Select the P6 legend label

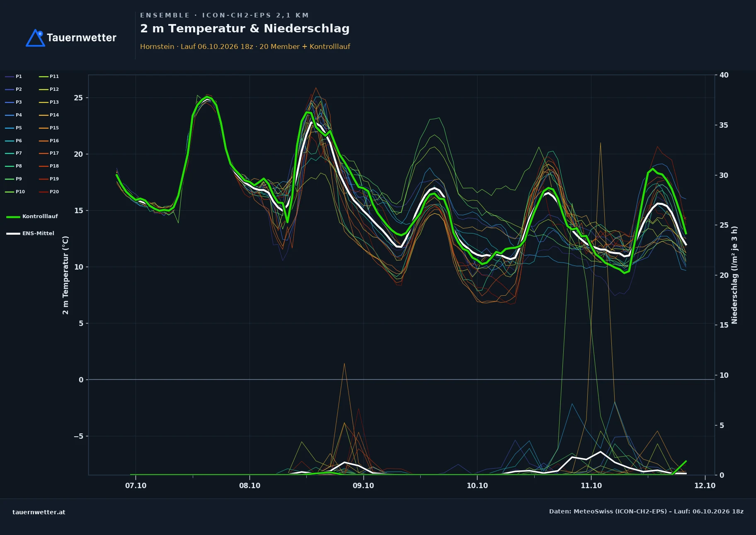[x=19, y=141]
